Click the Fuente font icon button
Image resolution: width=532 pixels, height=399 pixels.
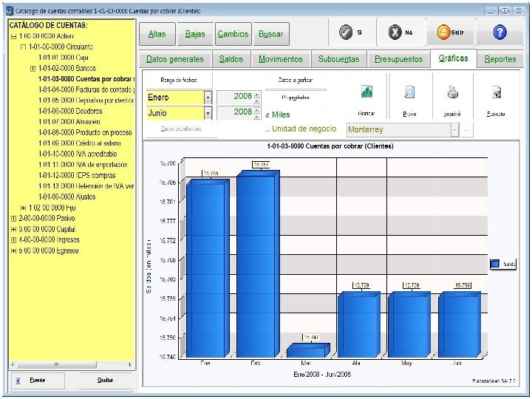click(37, 381)
